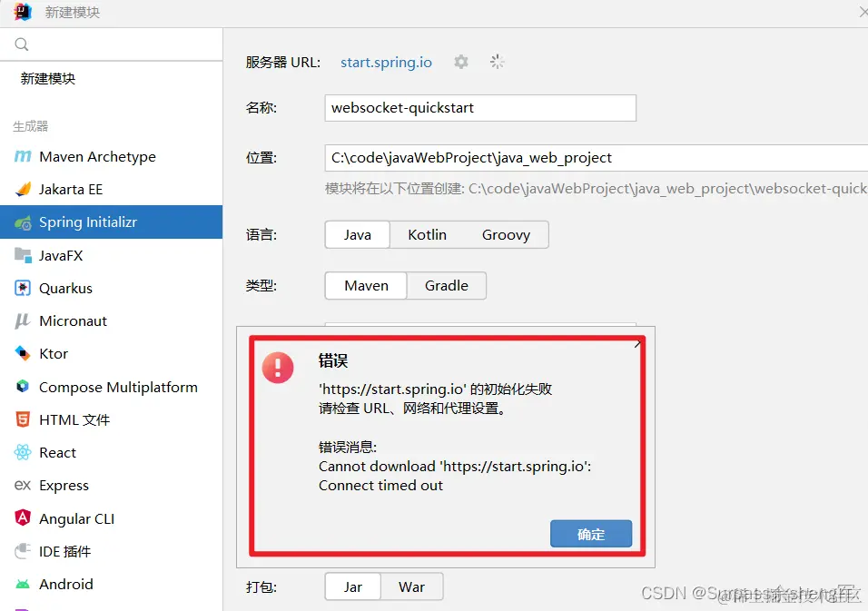
Task: Click the search field in left panel
Action: tap(112, 44)
